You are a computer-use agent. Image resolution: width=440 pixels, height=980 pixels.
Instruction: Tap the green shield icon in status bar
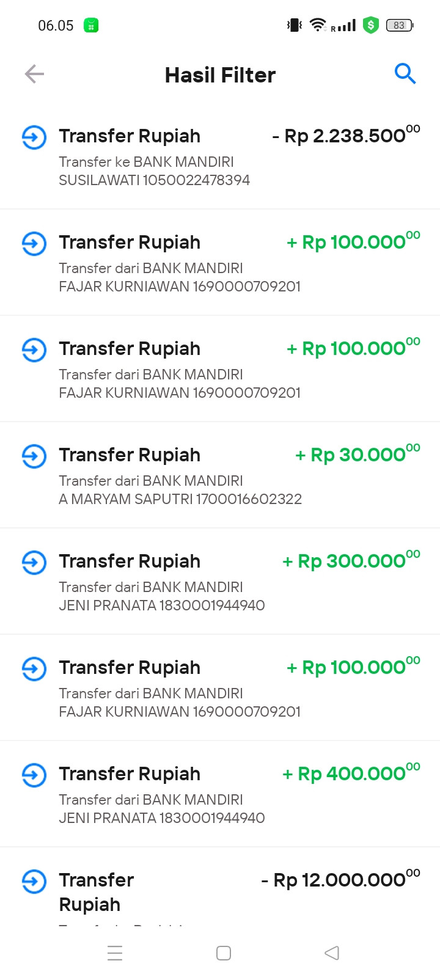[370, 26]
